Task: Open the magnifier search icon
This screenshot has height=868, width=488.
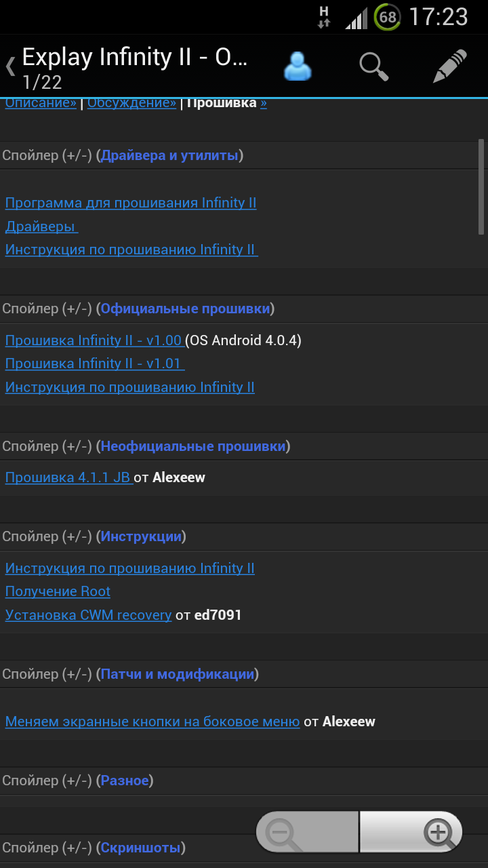Action: pyautogui.click(x=373, y=66)
